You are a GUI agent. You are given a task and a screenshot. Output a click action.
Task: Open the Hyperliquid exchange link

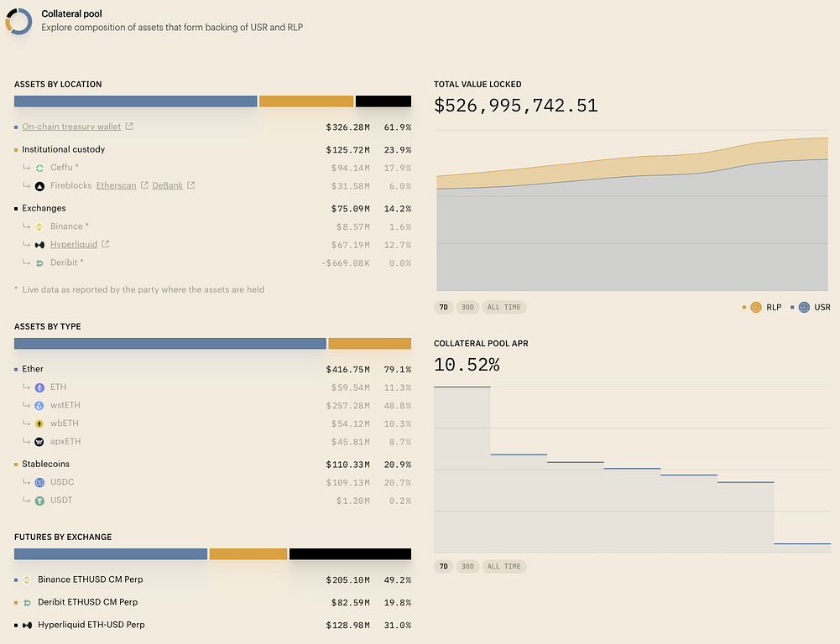click(x=74, y=245)
